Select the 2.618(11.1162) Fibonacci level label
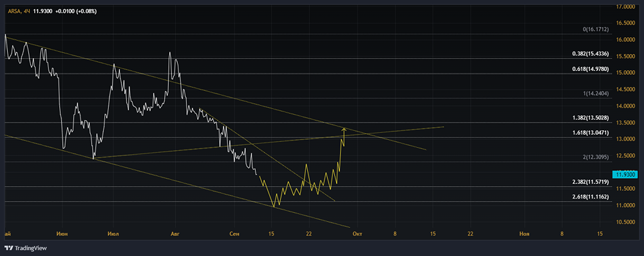Screen dimensions: 644x256 coord(591,197)
